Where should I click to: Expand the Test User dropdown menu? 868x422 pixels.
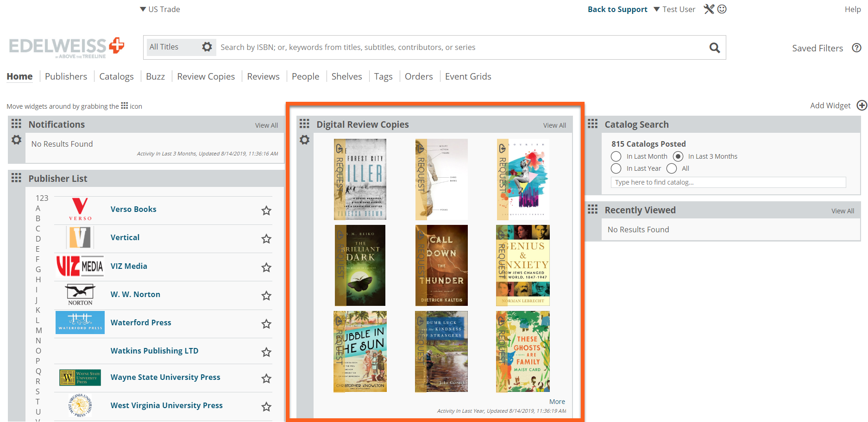click(x=674, y=9)
